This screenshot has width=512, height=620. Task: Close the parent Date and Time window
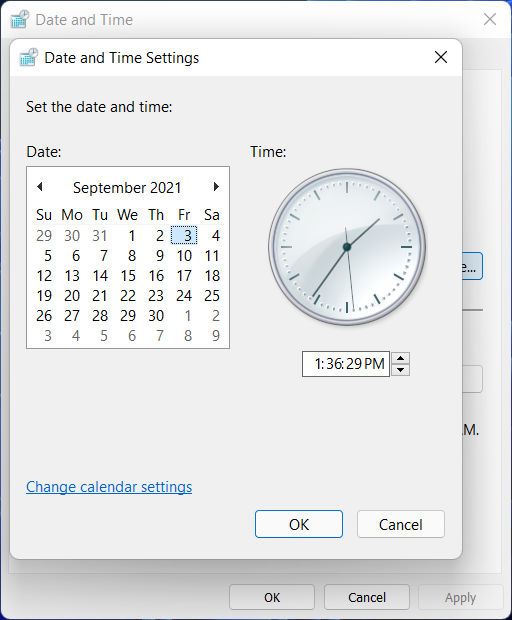[x=490, y=19]
